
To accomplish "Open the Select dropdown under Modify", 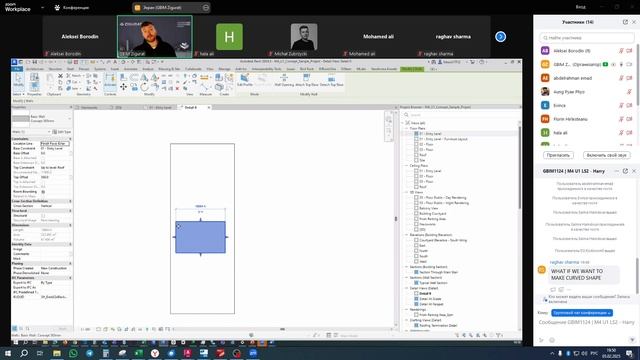I will (18, 94).
